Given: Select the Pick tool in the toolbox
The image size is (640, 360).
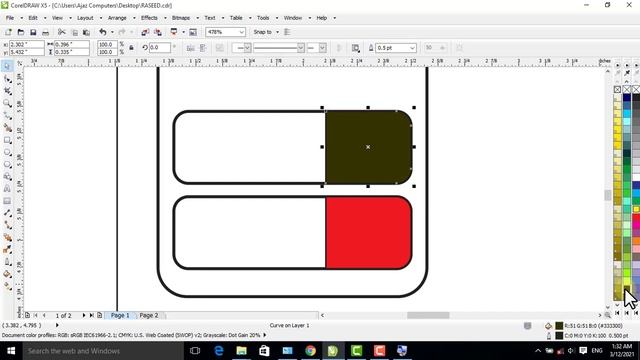Looking at the screenshot, I should pos(7,66).
